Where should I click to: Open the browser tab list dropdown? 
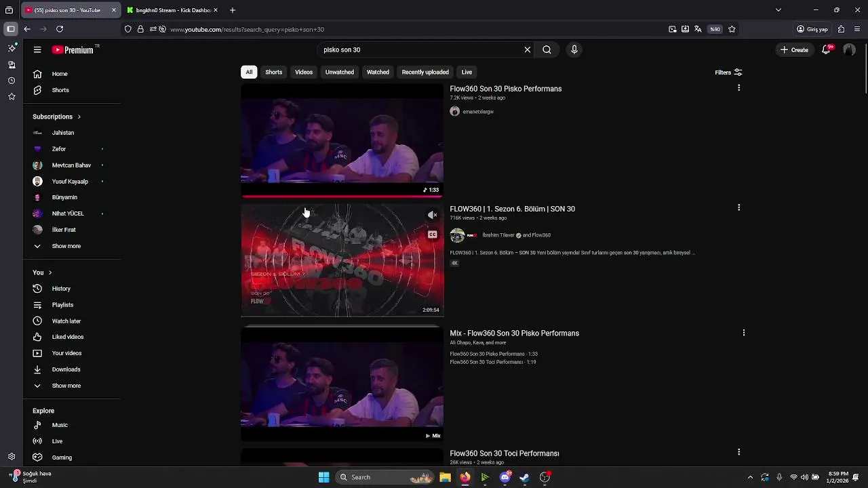pyautogui.click(x=778, y=10)
